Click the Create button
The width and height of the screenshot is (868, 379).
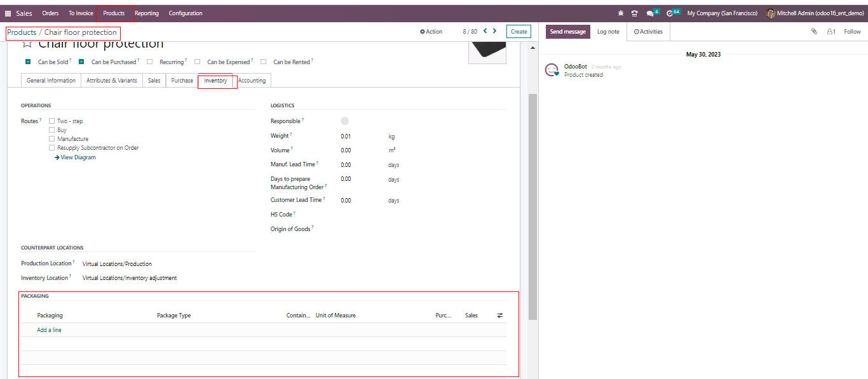(x=519, y=32)
